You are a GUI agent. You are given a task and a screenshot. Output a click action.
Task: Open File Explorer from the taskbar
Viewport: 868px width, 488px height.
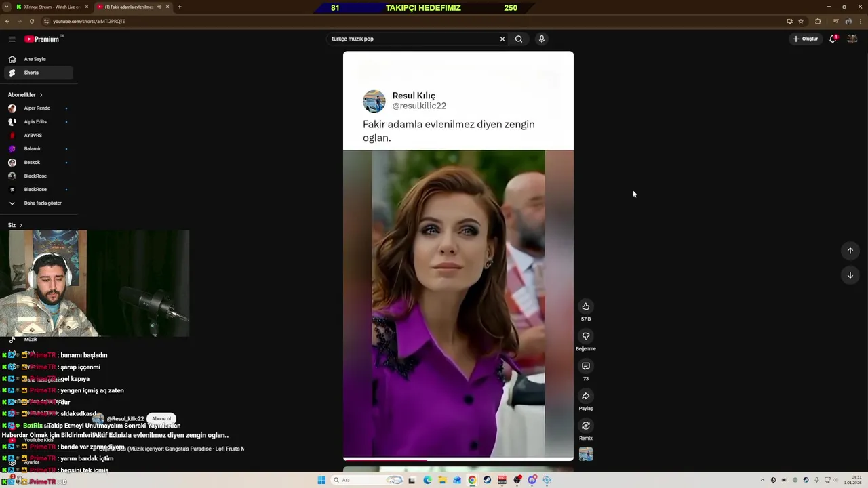[443, 480]
